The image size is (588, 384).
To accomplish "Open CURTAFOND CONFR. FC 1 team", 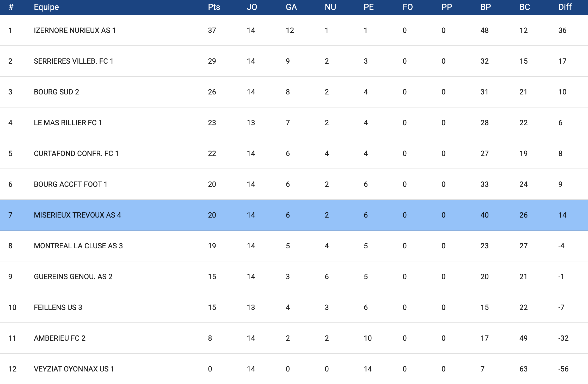I will pos(76,154).
